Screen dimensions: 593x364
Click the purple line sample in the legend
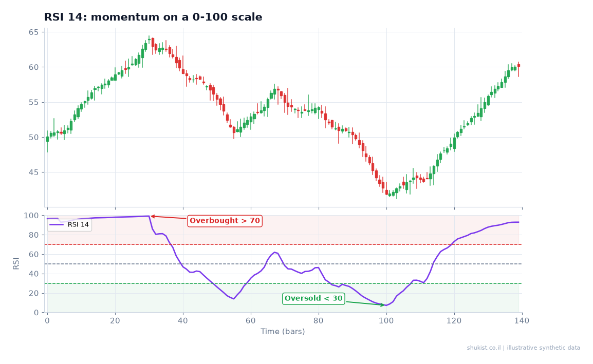(57, 224)
